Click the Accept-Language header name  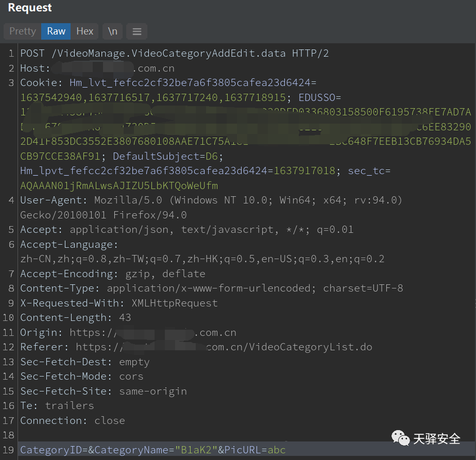tap(69, 244)
